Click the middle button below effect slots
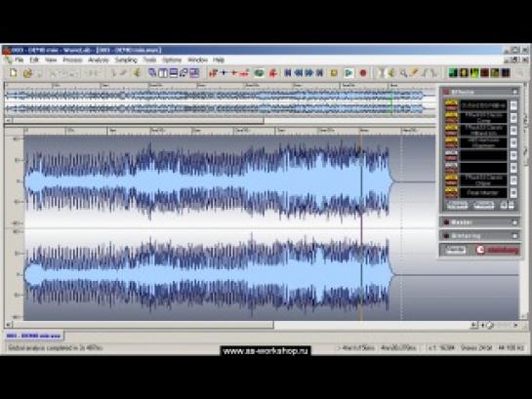Image resolution: width=532 pixels, height=399 pixels. click(483, 205)
